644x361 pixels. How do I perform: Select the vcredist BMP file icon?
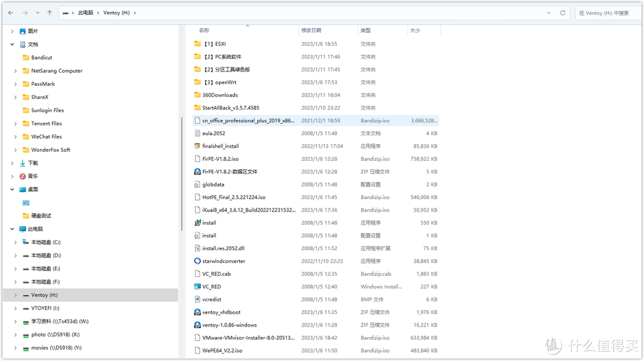tap(198, 299)
